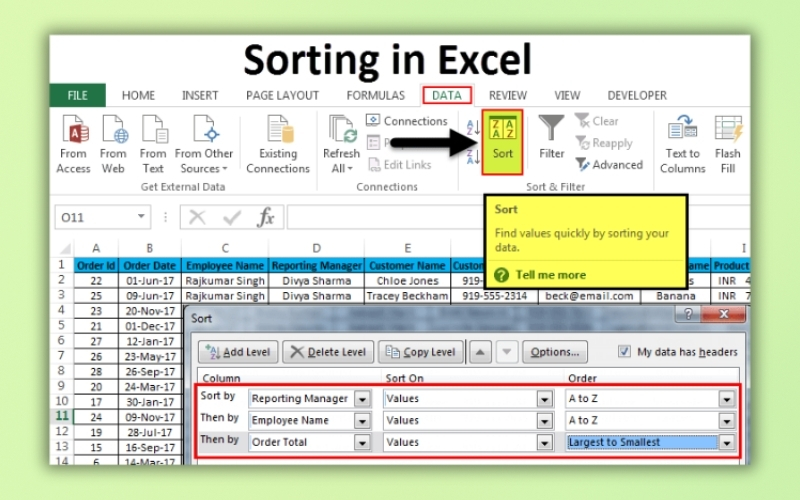Select row 11 header
Viewport: 800px width, 500px height.
(62, 416)
